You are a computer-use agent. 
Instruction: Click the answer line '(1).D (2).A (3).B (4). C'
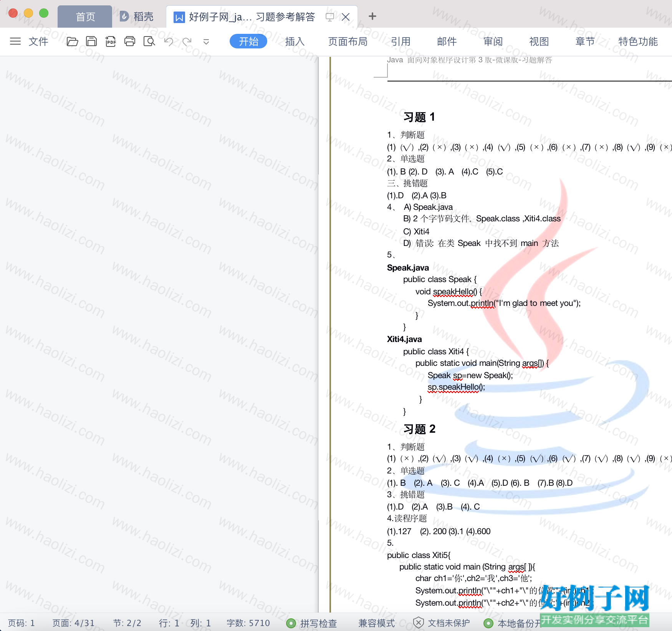coord(434,507)
